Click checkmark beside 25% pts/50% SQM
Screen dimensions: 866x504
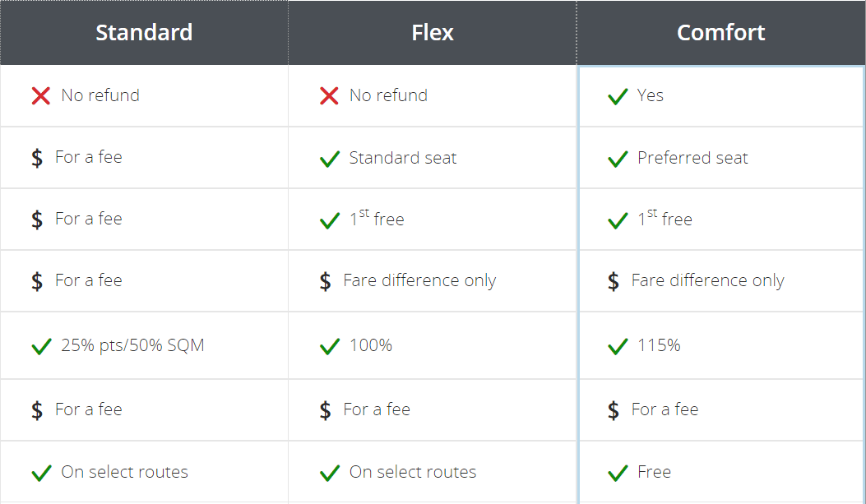[41, 347]
